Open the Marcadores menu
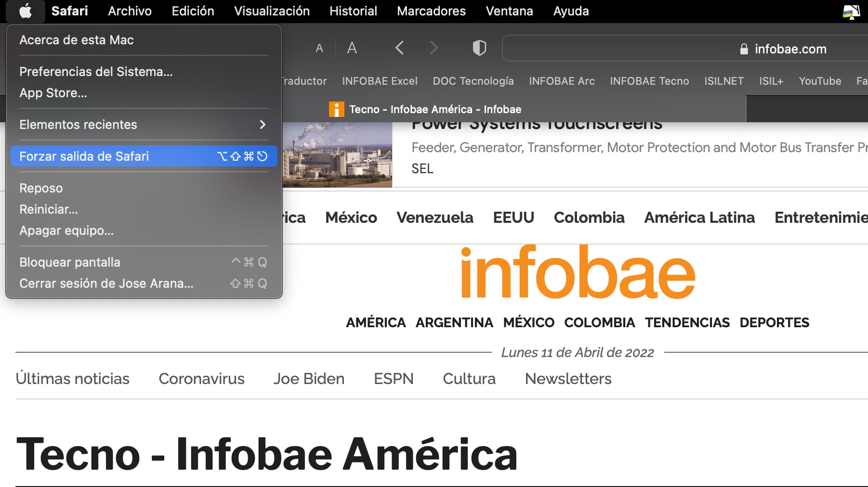The image size is (868, 487). (x=431, y=11)
